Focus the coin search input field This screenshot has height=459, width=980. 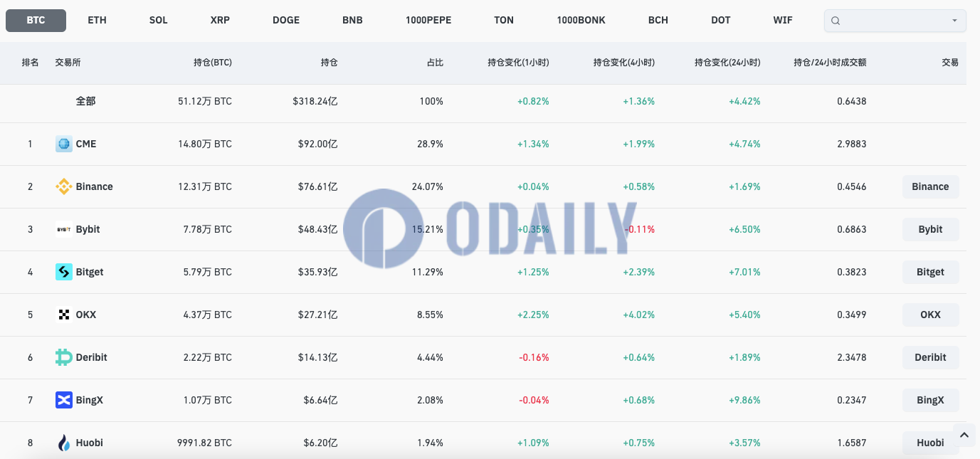[895, 21]
